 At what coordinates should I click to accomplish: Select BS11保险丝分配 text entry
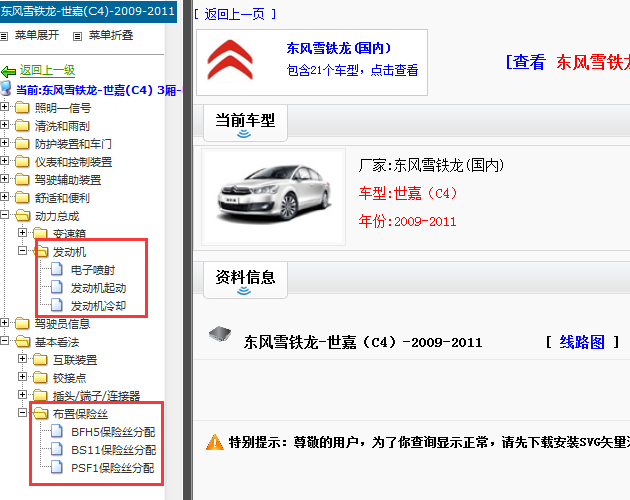pyautogui.click(x=113, y=450)
